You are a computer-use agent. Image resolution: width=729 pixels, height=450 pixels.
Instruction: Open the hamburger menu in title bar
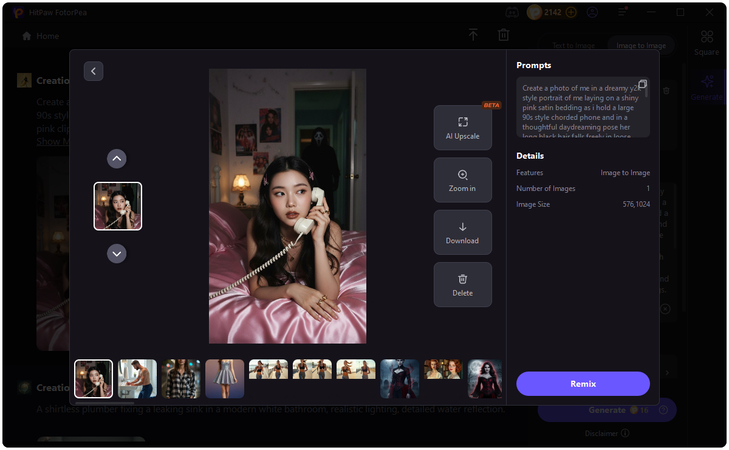click(x=622, y=13)
